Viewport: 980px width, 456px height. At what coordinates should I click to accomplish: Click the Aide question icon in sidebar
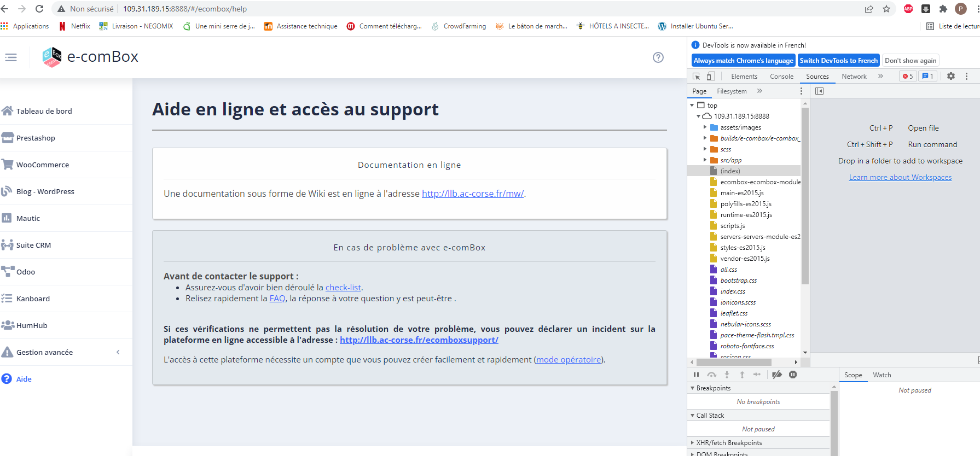[7, 379]
